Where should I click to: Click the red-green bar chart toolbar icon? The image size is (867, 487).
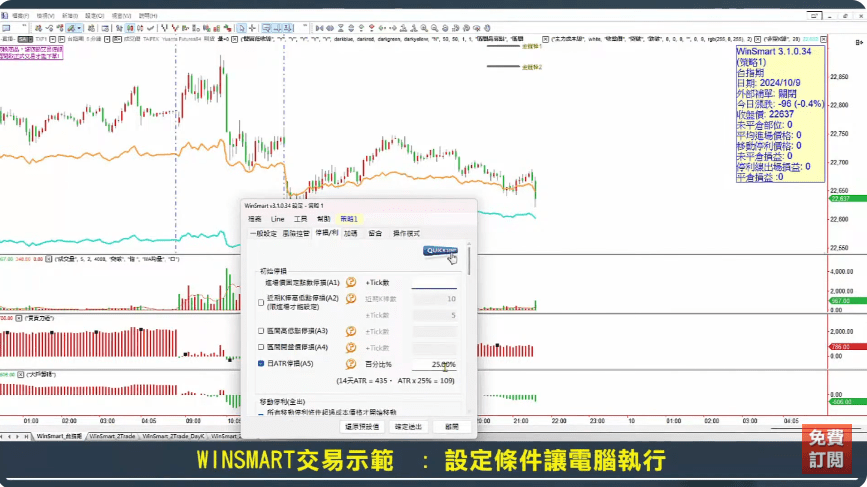(x=216, y=28)
